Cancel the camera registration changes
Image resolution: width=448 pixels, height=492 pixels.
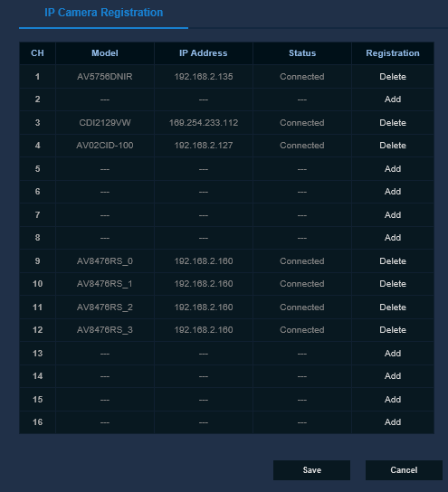point(404,470)
